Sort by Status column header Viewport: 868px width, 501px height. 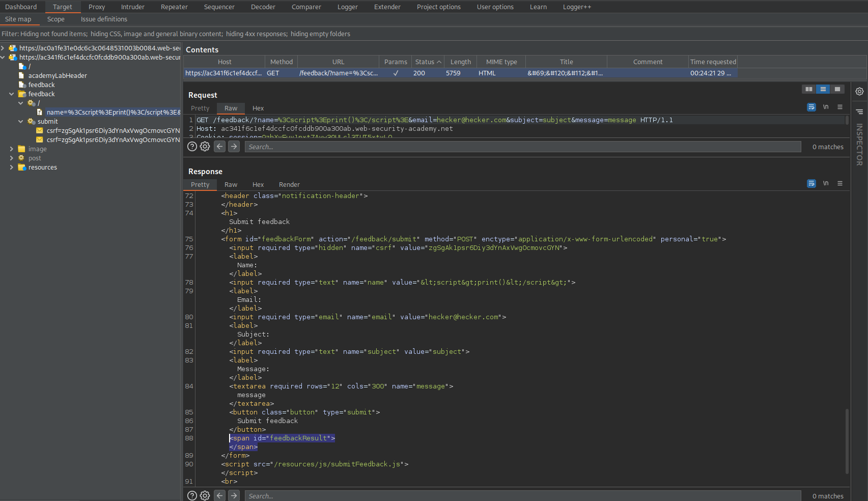pyautogui.click(x=428, y=62)
